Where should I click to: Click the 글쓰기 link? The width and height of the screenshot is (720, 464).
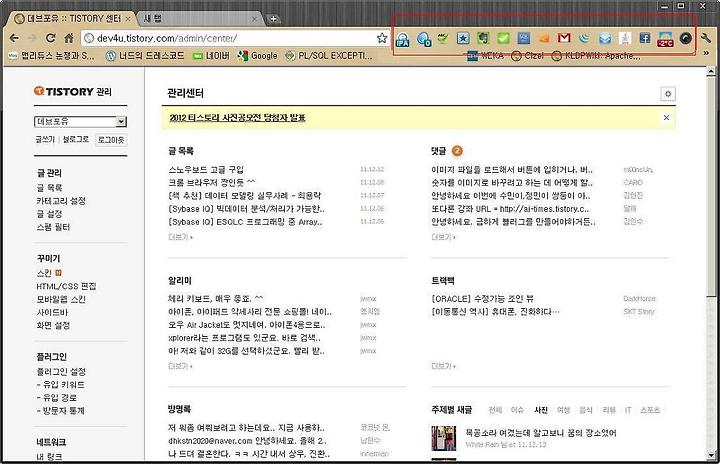pyautogui.click(x=45, y=139)
